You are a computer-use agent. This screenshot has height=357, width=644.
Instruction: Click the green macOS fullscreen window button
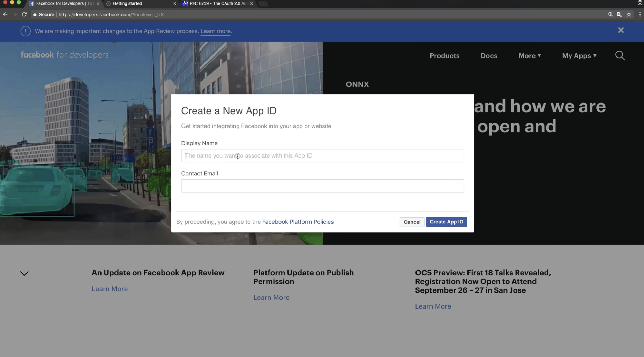(19, 2)
